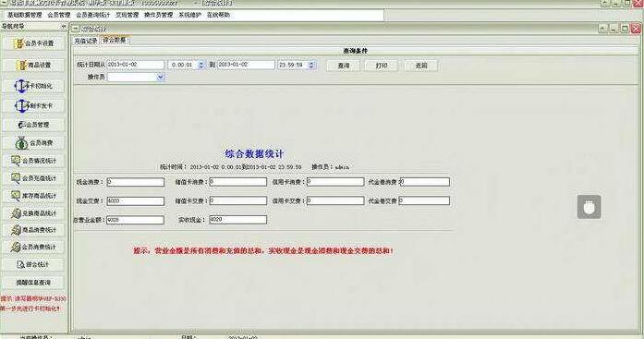The height and width of the screenshot is (339, 644).
Task: Click the 查询条件 section header
Action: coord(356,51)
